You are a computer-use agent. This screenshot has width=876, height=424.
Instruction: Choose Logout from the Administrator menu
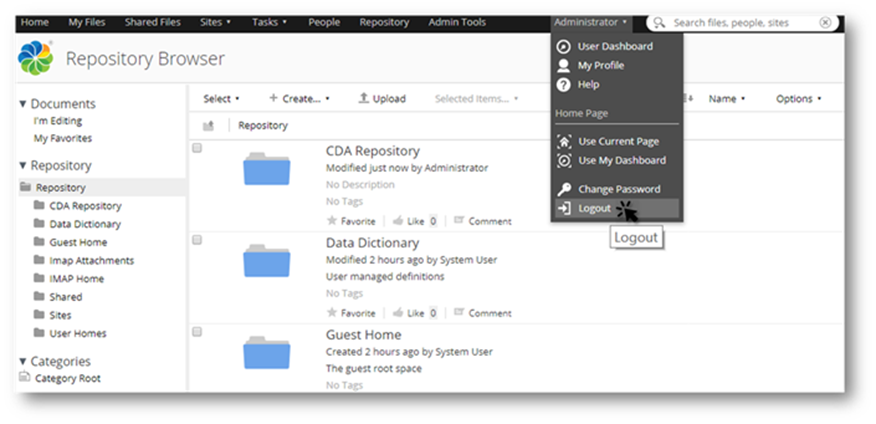pyautogui.click(x=594, y=209)
